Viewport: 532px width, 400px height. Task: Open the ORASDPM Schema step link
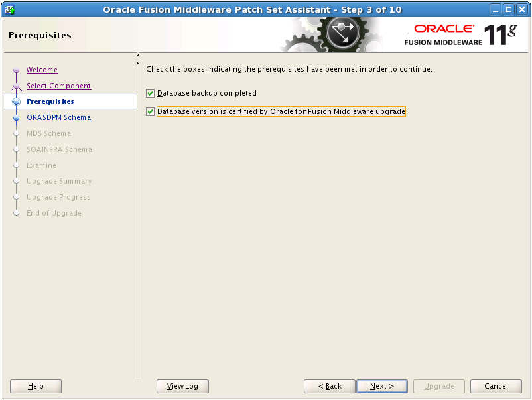58,117
